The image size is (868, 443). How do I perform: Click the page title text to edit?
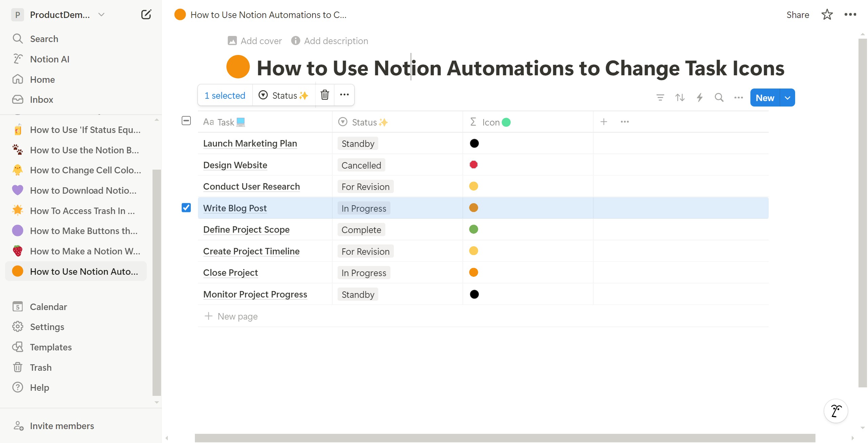tap(520, 68)
